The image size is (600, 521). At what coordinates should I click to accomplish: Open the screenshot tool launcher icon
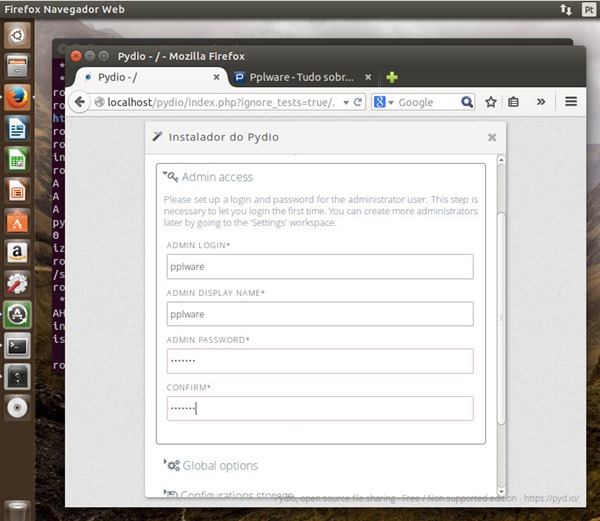pyautogui.click(x=17, y=377)
